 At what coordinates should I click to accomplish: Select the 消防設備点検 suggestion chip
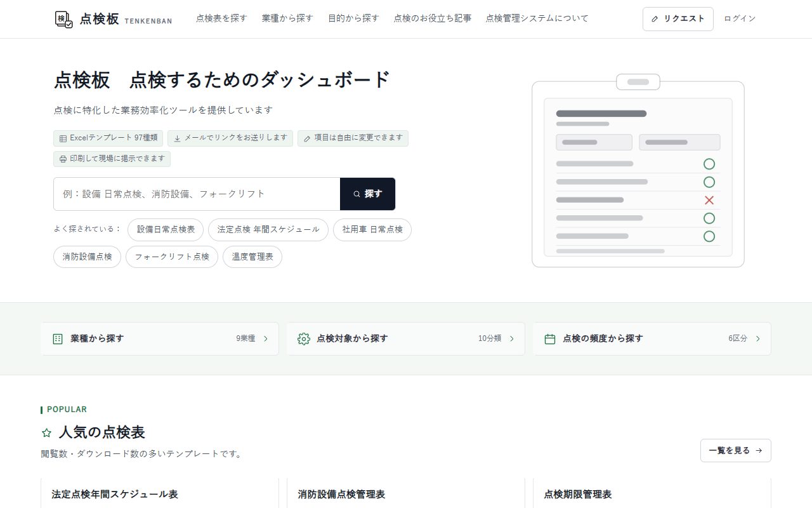(87, 257)
